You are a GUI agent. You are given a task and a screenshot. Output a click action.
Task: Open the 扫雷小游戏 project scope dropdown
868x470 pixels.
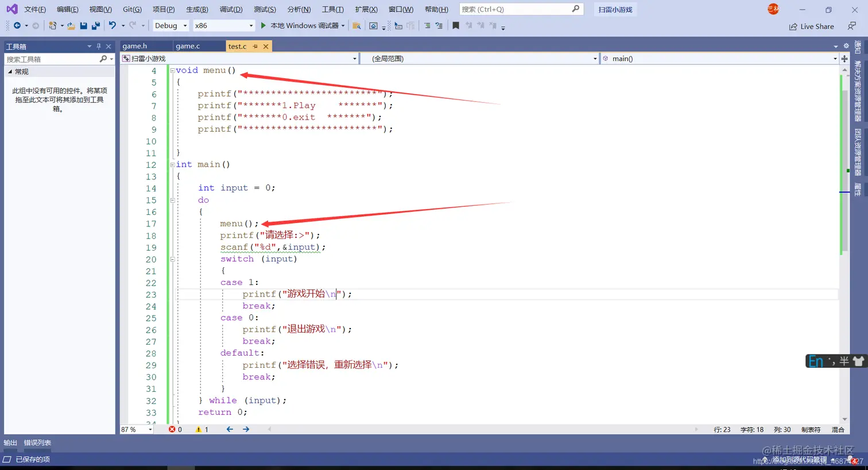[x=239, y=59]
